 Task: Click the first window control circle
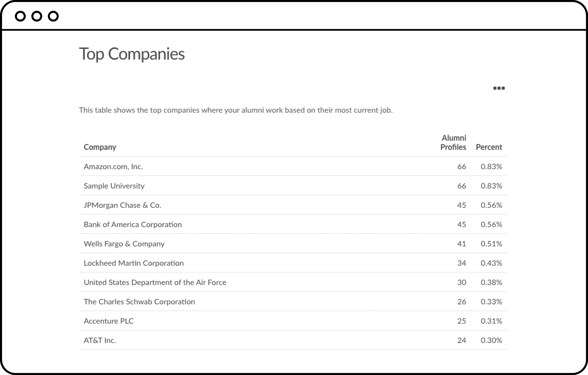pyautogui.click(x=20, y=16)
